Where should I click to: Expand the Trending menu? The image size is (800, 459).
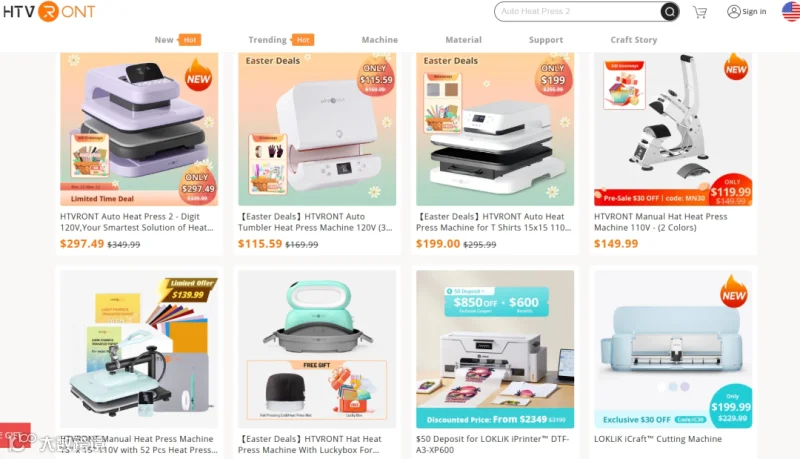click(x=267, y=40)
